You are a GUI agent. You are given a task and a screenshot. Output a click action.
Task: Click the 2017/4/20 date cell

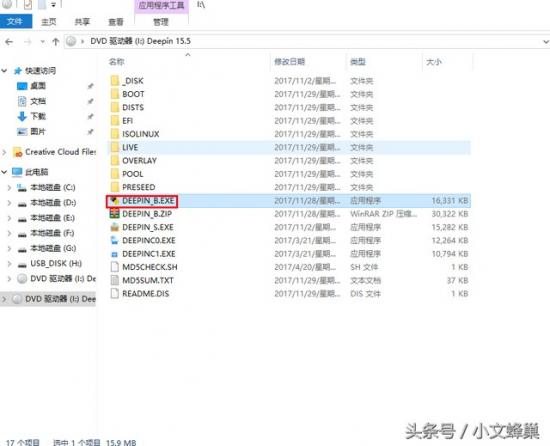click(305, 267)
